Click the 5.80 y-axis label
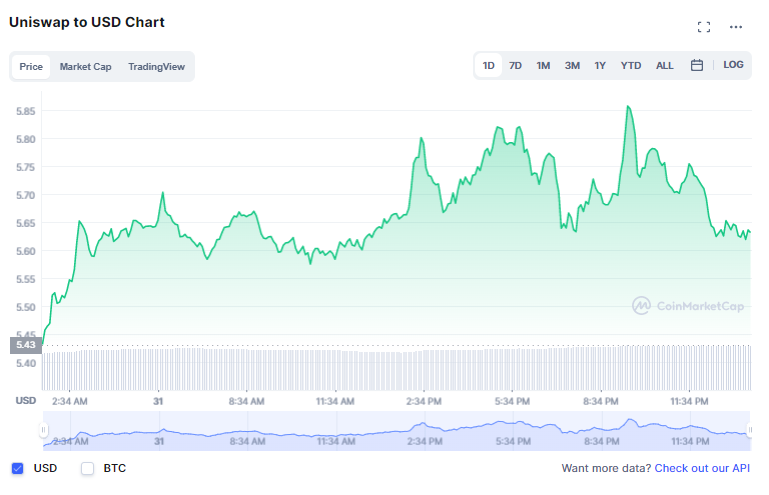Viewport: 769px width, 495px height. click(26, 139)
